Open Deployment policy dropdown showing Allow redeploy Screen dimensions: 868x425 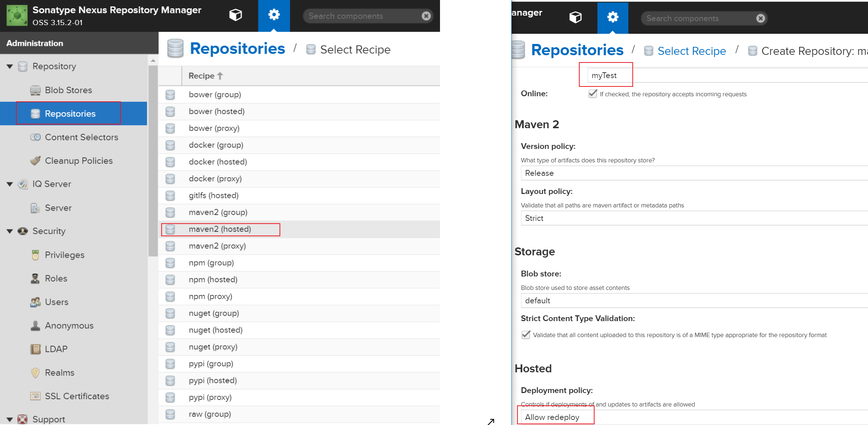coord(694,417)
